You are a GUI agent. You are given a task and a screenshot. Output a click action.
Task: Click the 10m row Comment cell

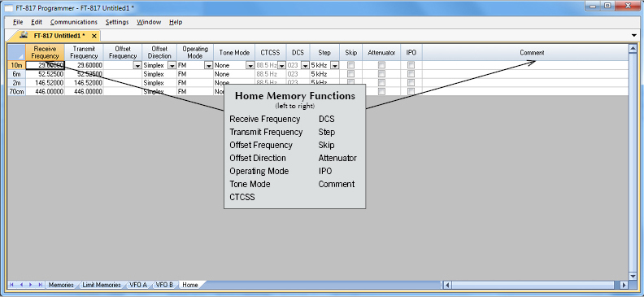(x=525, y=65)
